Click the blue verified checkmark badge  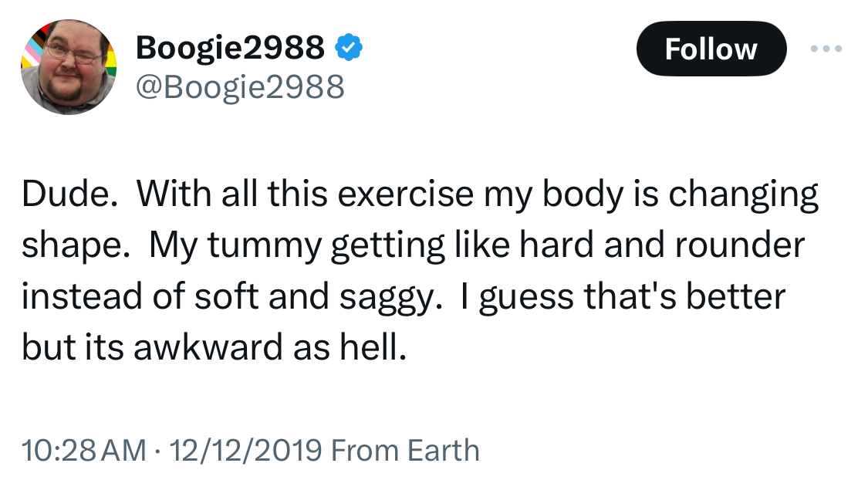[x=349, y=49]
